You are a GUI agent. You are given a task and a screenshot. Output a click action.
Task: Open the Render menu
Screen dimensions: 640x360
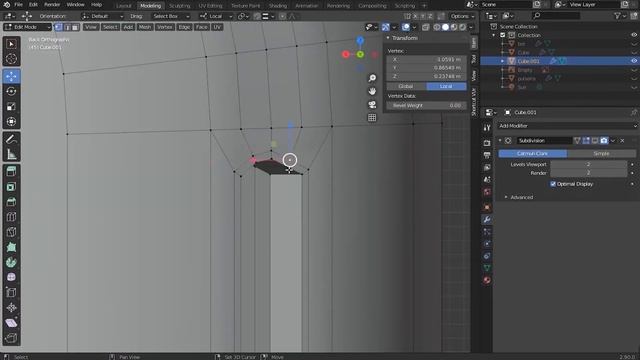(x=52, y=5)
